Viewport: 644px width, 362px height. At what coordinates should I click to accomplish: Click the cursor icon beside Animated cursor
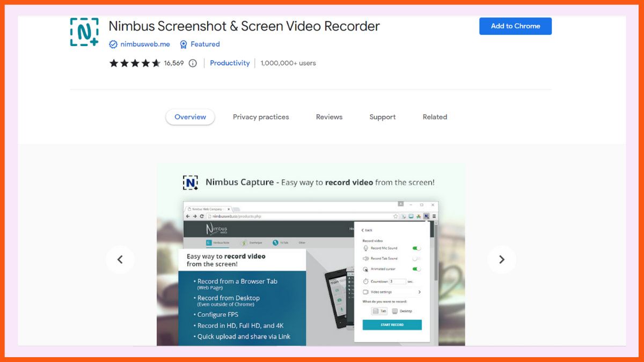(366, 269)
